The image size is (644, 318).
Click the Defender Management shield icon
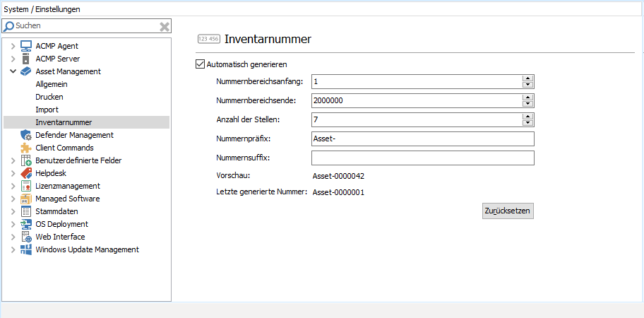click(x=26, y=135)
